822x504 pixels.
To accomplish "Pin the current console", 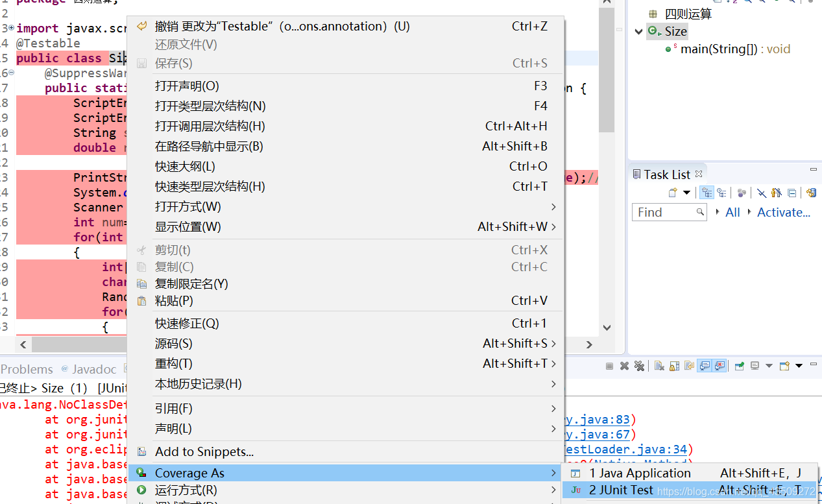I will coord(740,366).
